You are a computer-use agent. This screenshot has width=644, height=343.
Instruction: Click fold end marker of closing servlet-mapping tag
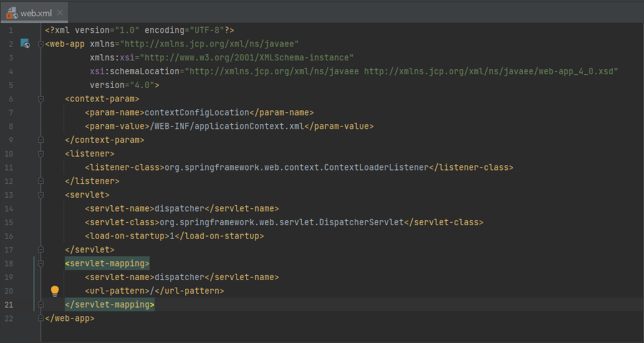pyautogui.click(x=41, y=305)
